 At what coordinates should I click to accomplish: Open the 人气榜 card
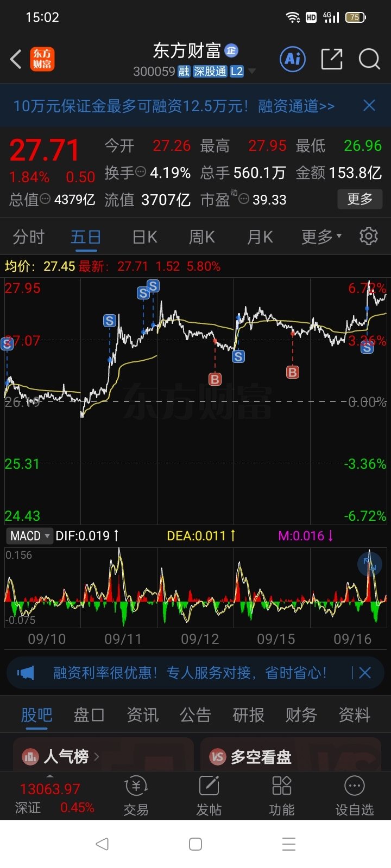(x=103, y=755)
